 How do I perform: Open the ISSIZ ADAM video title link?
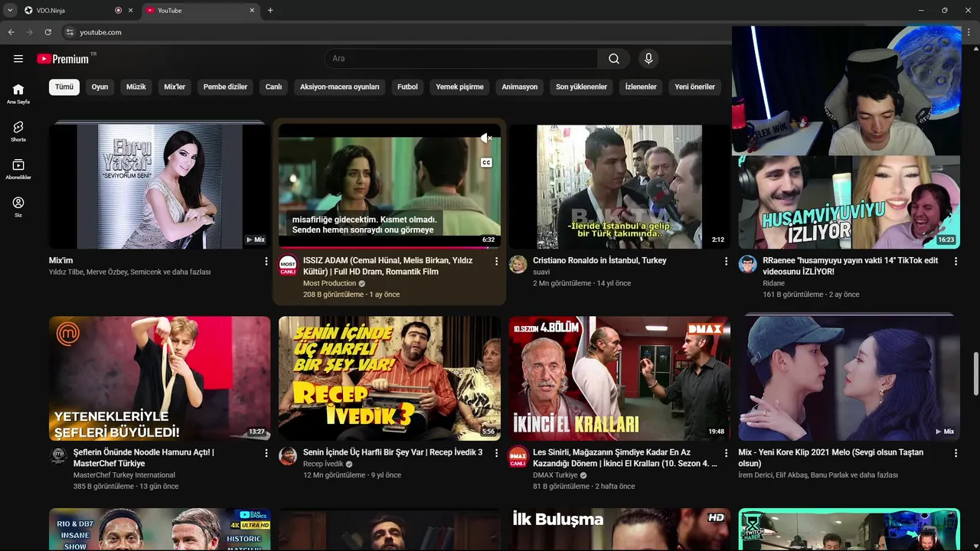point(387,266)
